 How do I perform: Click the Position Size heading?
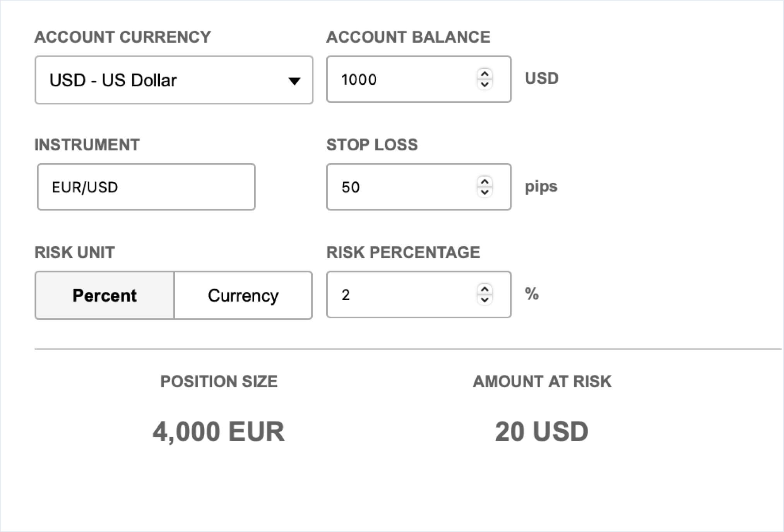click(x=219, y=382)
